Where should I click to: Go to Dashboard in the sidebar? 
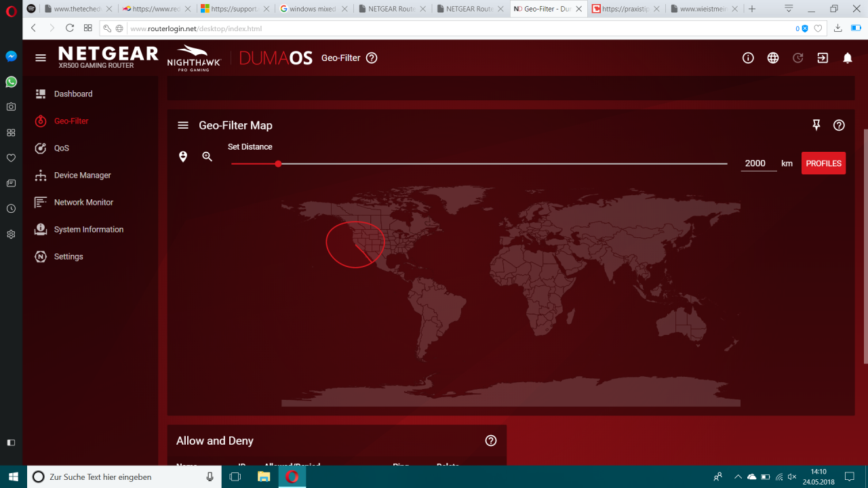coord(73,94)
